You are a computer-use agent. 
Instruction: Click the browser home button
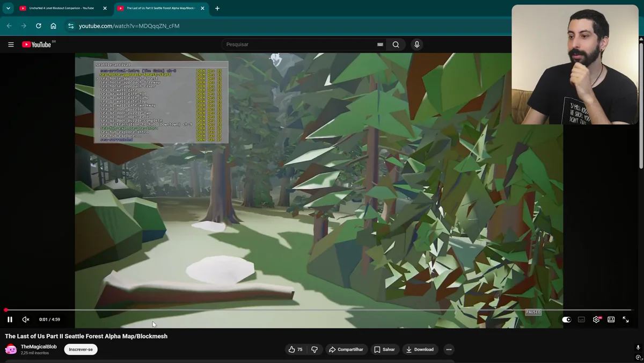(53, 26)
